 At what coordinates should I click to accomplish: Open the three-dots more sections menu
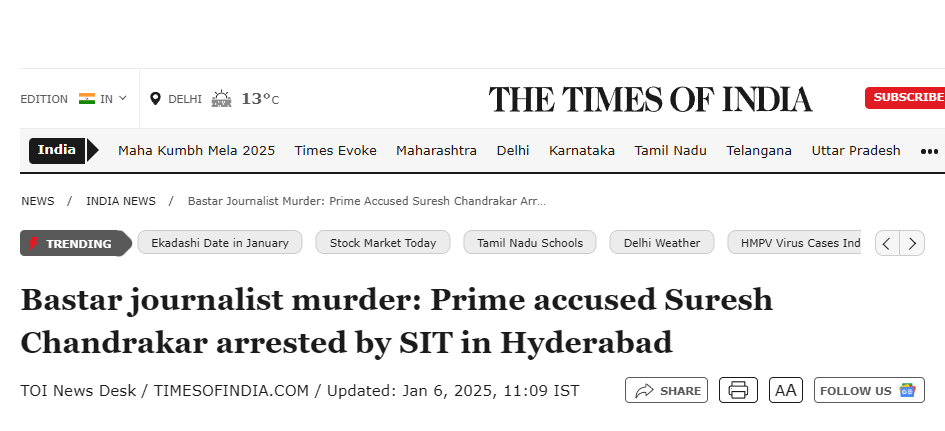click(930, 151)
